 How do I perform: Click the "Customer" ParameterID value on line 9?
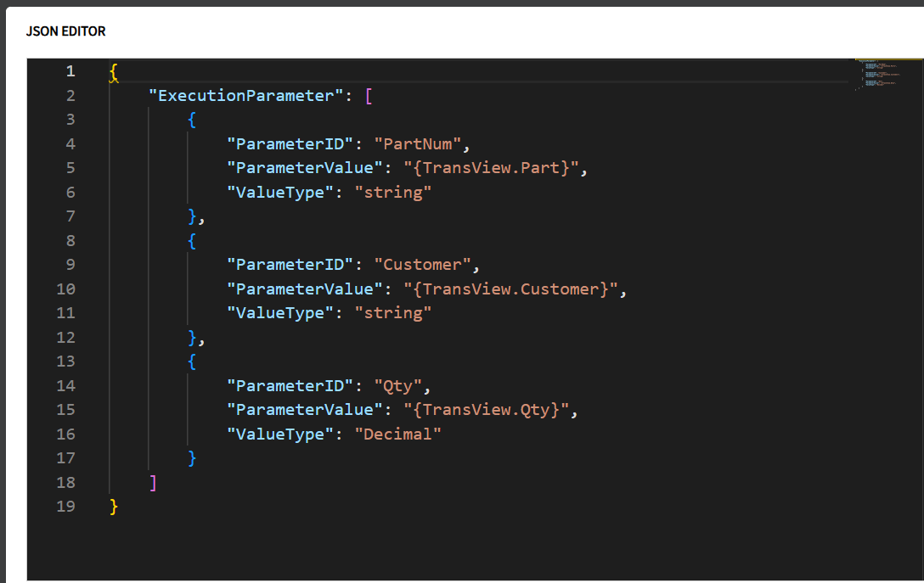(425, 264)
